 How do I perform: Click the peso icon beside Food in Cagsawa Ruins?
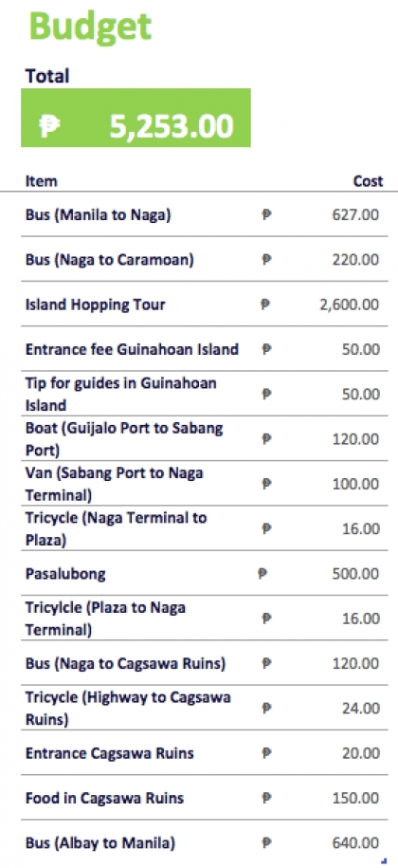[266, 798]
